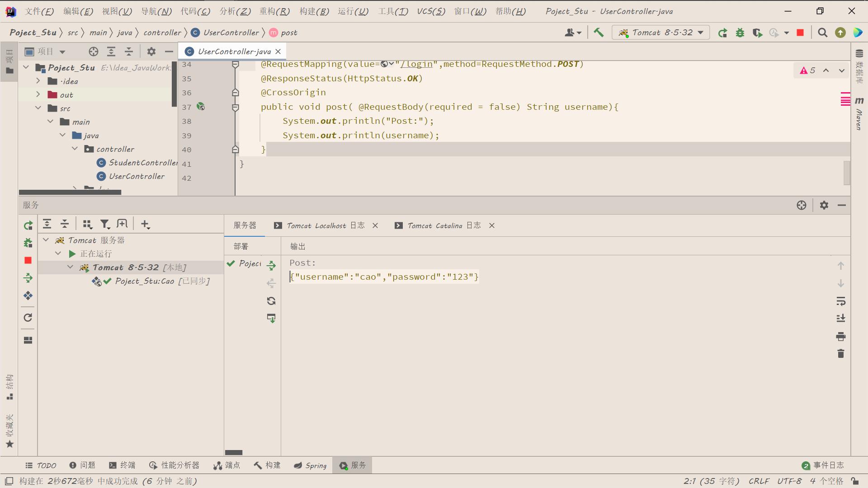Select the Tomcat Localhost 日志 tab
The image size is (868, 488).
[x=325, y=225]
